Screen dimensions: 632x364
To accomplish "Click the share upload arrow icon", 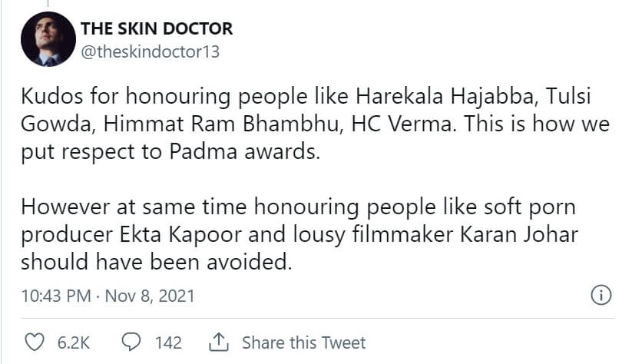I will [x=218, y=342].
